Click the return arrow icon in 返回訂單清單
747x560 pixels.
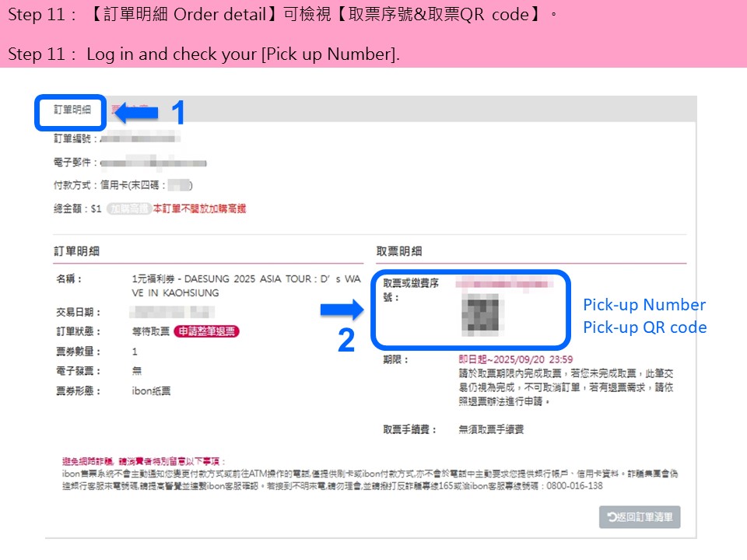point(612,516)
